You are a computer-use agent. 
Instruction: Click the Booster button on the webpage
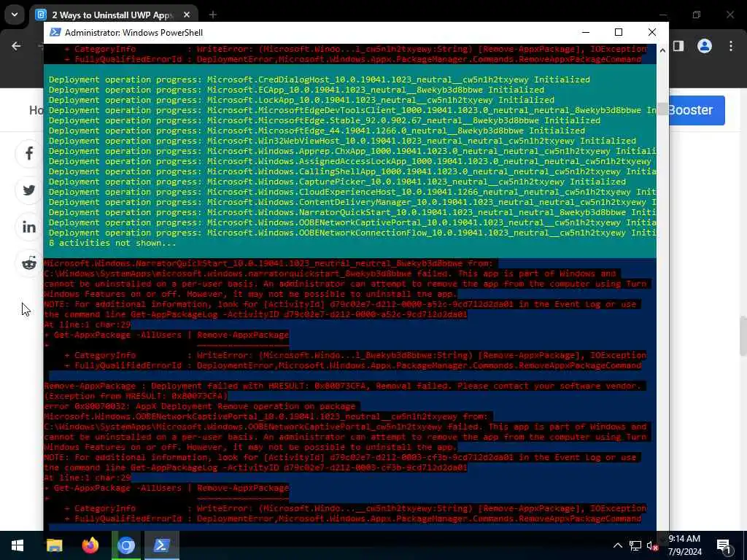point(697,110)
